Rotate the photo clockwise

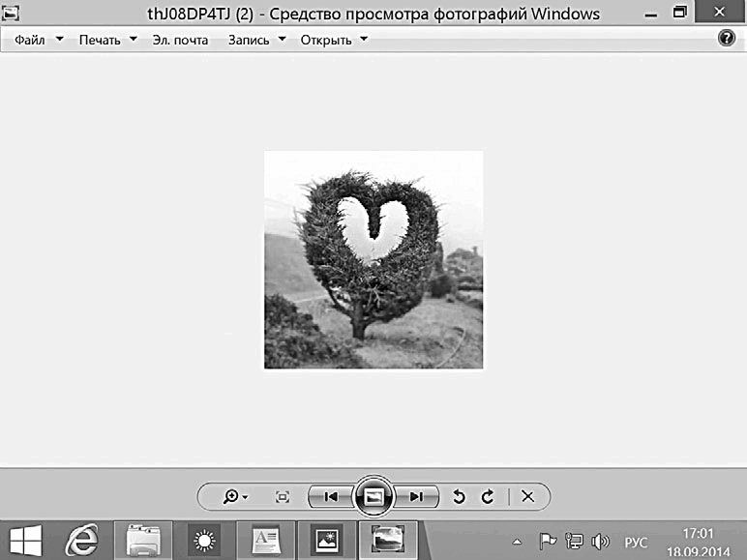point(488,496)
